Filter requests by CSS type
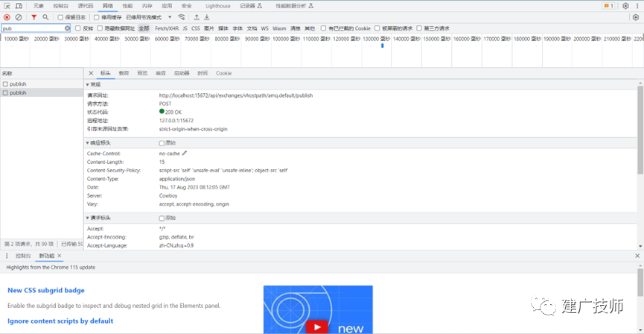Image resolution: width=644 pixels, height=334 pixels. [x=196, y=28]
